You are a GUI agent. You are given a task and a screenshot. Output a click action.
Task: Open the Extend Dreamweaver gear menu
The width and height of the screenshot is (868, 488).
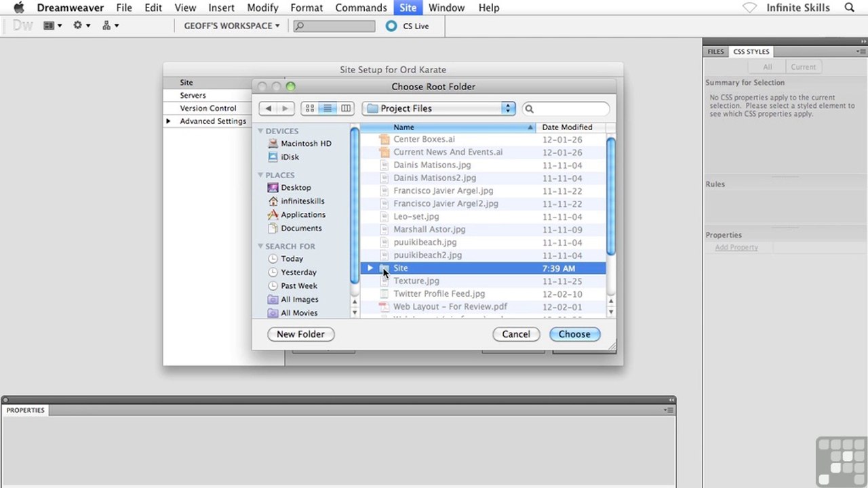pos(81,26)
